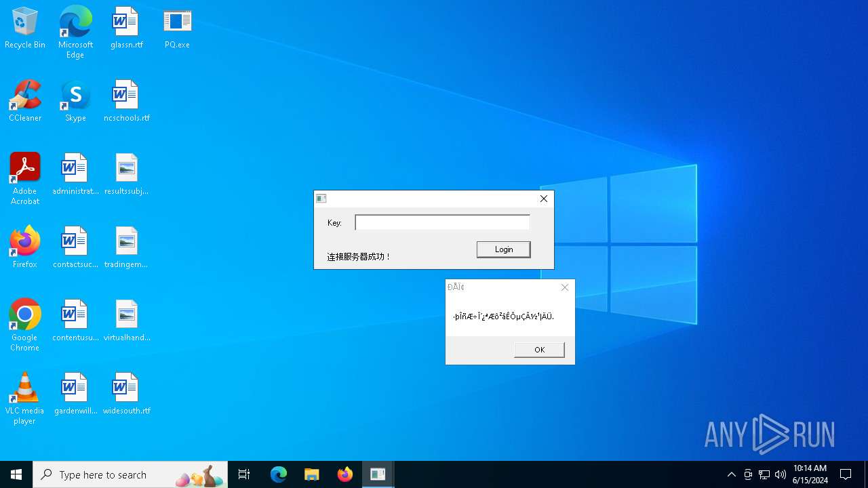Launch Firefox from the taskbar
The height and width of the screenshot is (488, 868).
[x=345, y=474]
